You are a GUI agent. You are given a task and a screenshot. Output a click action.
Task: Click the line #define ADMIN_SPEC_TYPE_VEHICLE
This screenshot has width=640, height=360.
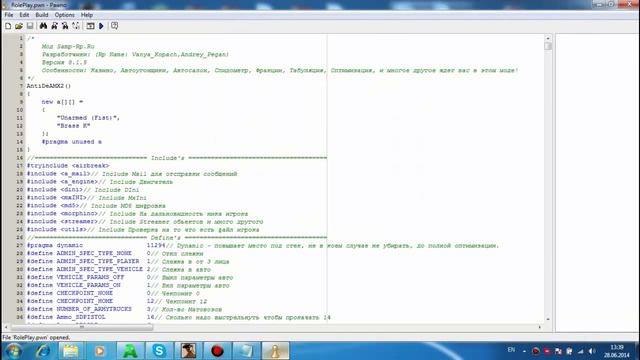(119, 269)
